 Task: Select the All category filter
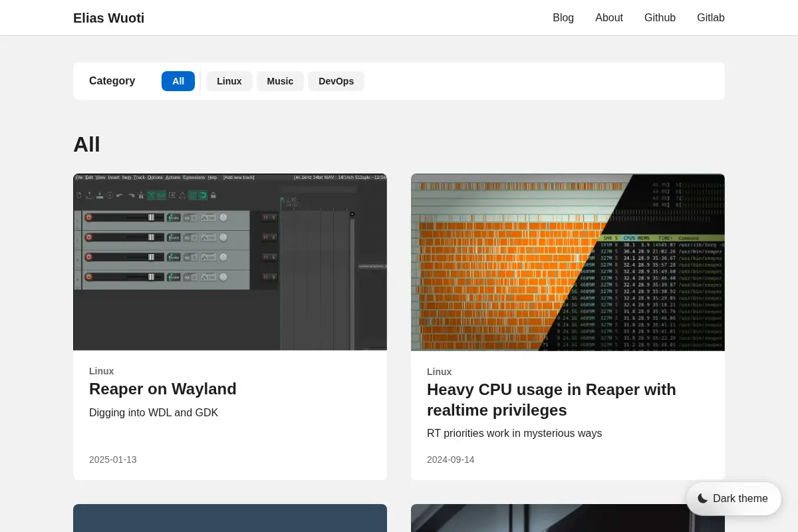pyautogui.click(x=178, y=81)
